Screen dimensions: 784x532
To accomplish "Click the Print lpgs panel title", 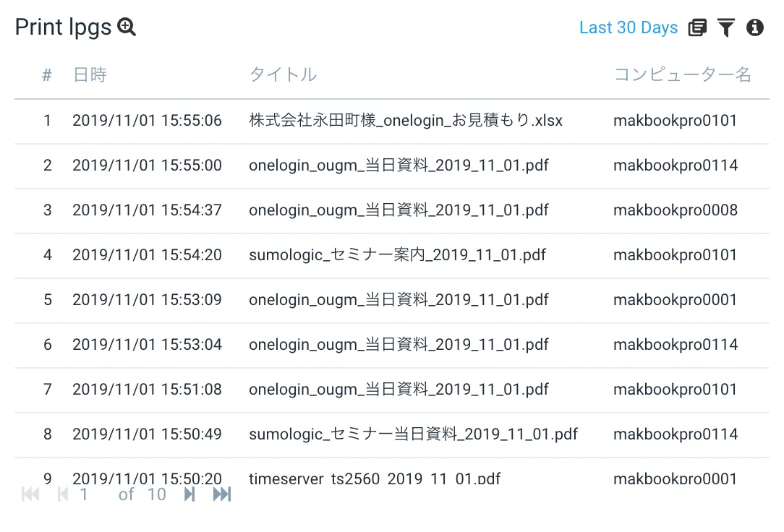I will 63,27.
